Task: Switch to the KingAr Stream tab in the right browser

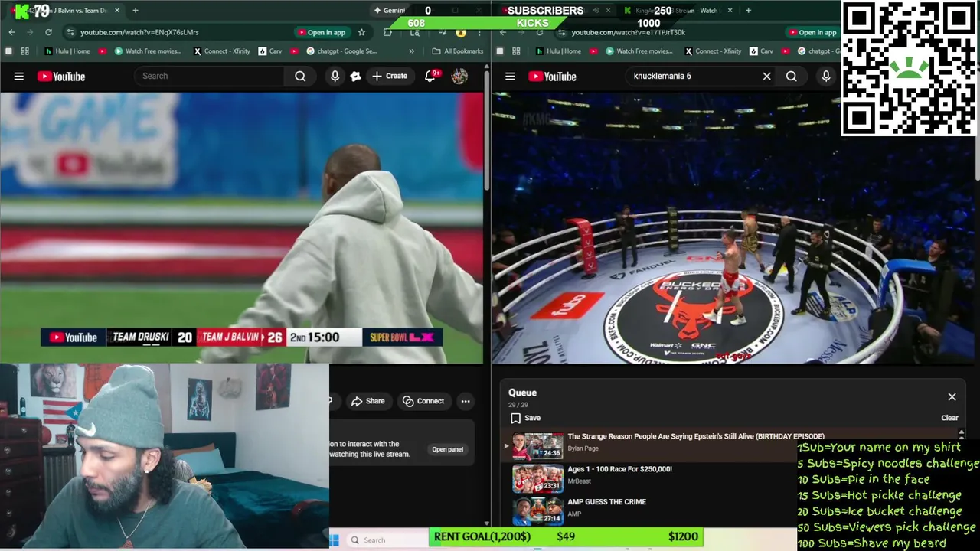Action: pos(678,10)
